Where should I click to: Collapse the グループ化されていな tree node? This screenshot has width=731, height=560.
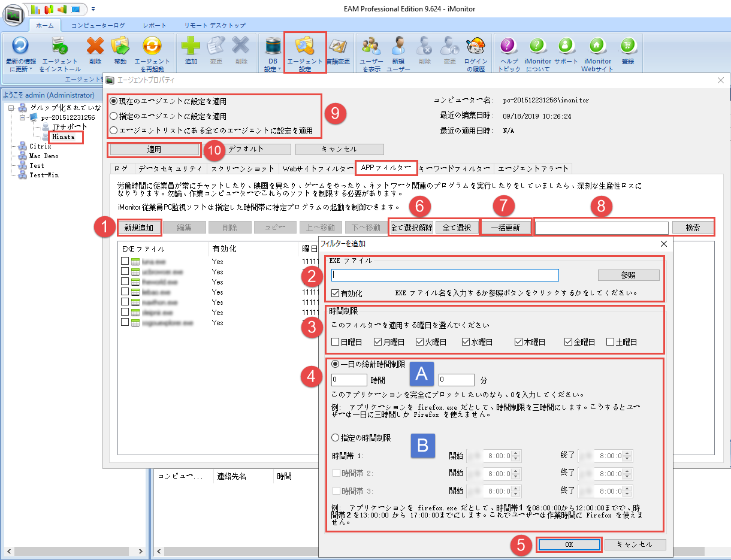(x=11, y=108)
